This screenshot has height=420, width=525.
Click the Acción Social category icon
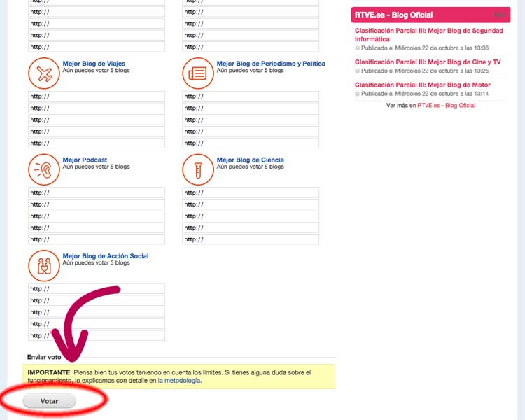pos(43,265)
